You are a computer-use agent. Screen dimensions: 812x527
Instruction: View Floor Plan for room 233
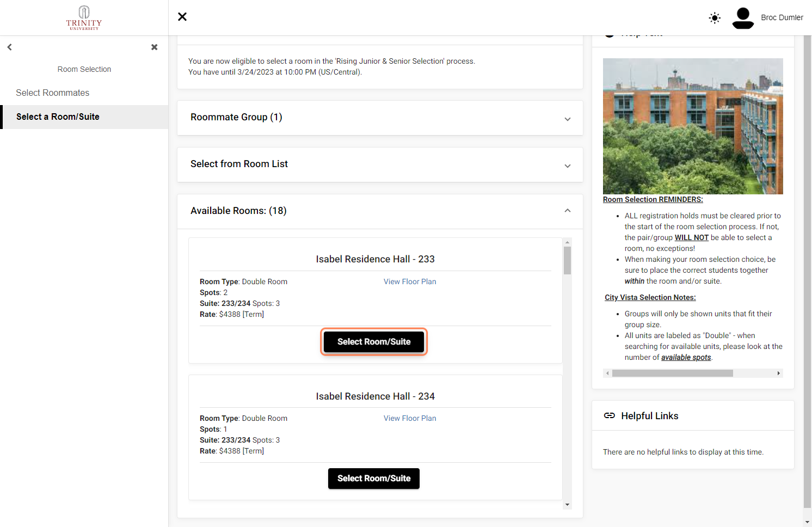click(410, 281)
